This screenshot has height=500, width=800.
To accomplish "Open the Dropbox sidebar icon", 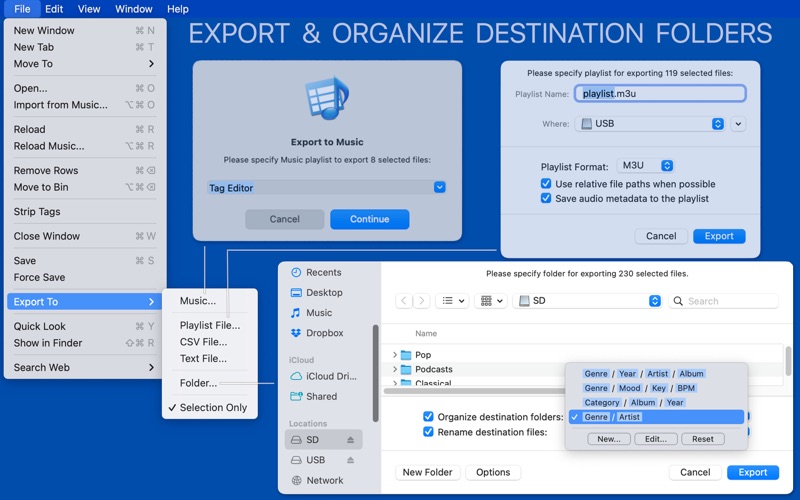I will point(296,333).
